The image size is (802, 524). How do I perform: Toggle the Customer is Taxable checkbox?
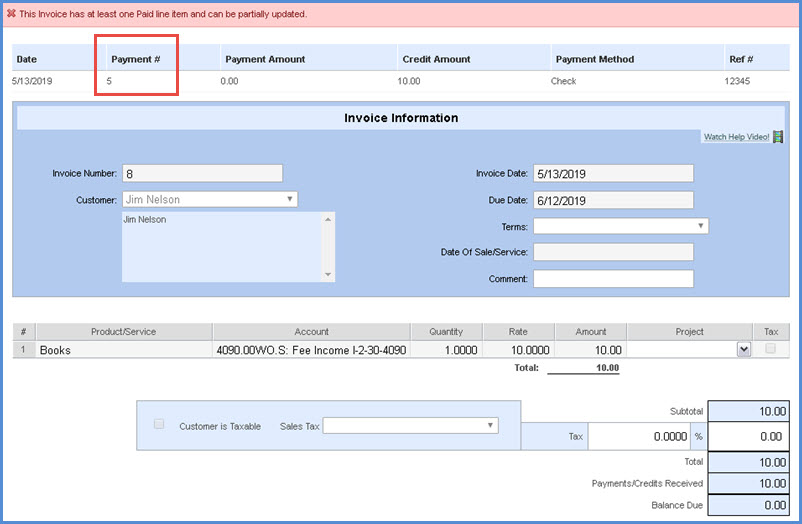coord(159,424)
